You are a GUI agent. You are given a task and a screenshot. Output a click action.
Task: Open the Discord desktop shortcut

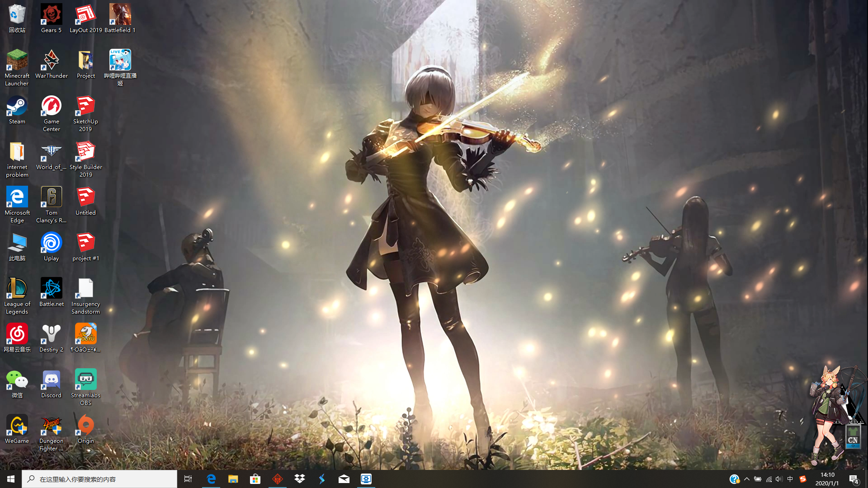pos(51,380)
